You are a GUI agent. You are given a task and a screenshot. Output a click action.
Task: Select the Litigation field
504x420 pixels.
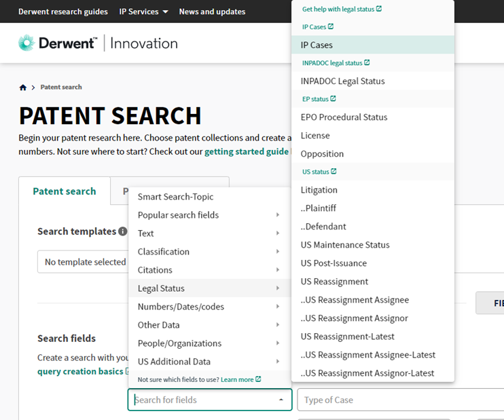pos(373,190)
